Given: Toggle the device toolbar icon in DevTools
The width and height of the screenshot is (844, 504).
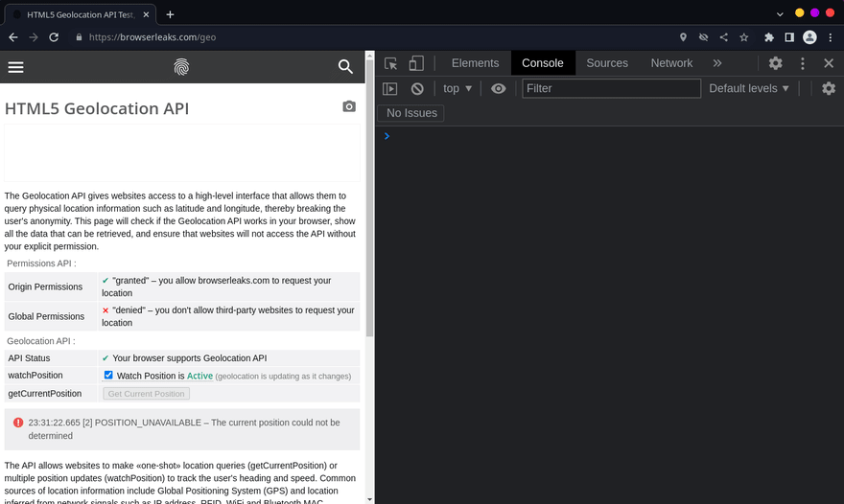Looking at the screenshot, I should click(416, 63).
